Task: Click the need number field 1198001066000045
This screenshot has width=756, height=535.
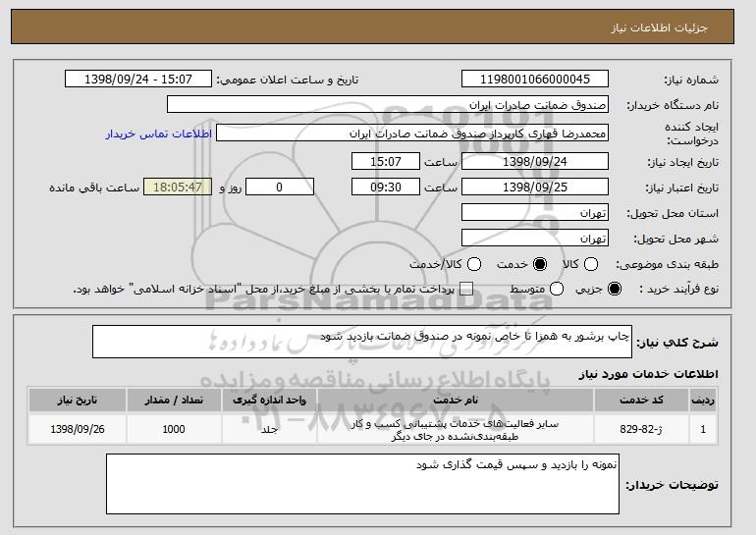Action: (535, 80)
